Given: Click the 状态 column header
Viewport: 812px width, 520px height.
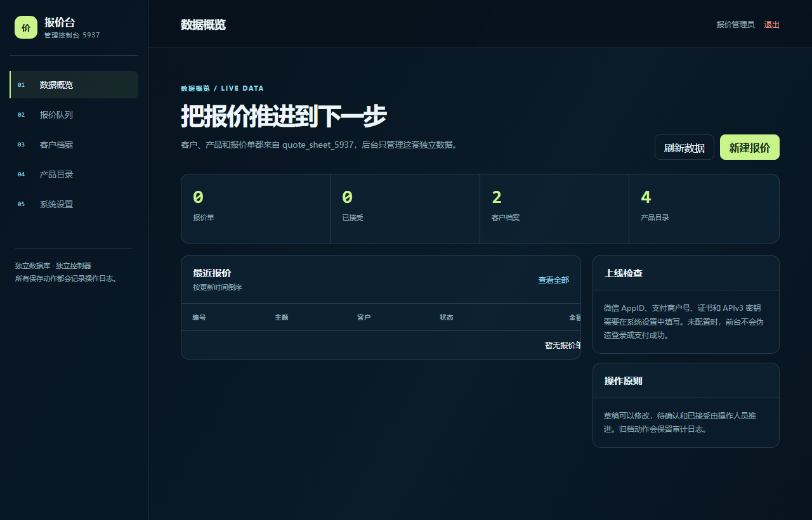Looking at the screenshot, I should pyautogui.click(x=447, y=317).
